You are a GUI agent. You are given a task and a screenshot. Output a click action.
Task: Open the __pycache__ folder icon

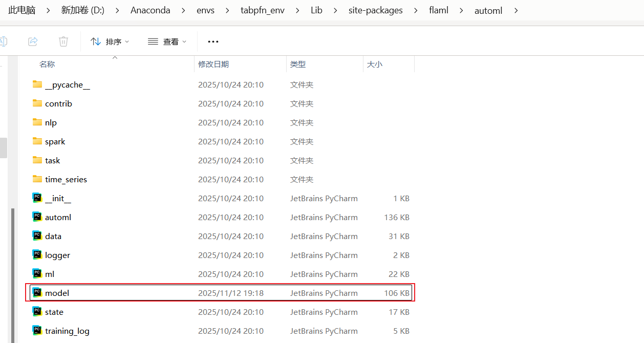tap(37, 84)
